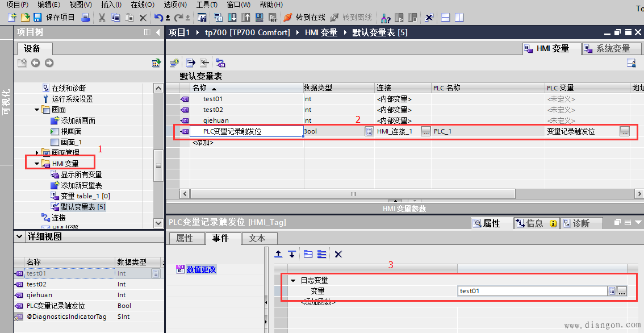Switch to the 属性 tab in tag inspector
Image resolution: width=644 pixels, height=333 pixels.
point(185,239)
